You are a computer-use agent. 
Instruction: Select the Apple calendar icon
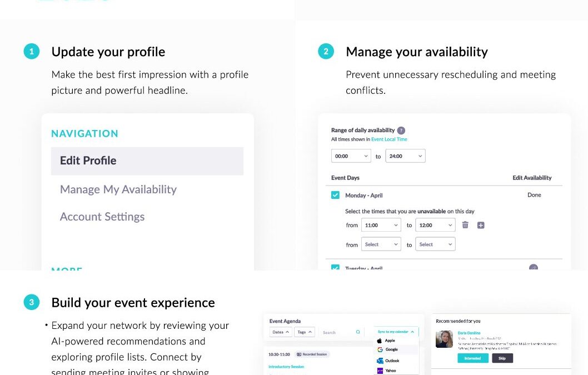pos(380,341)
